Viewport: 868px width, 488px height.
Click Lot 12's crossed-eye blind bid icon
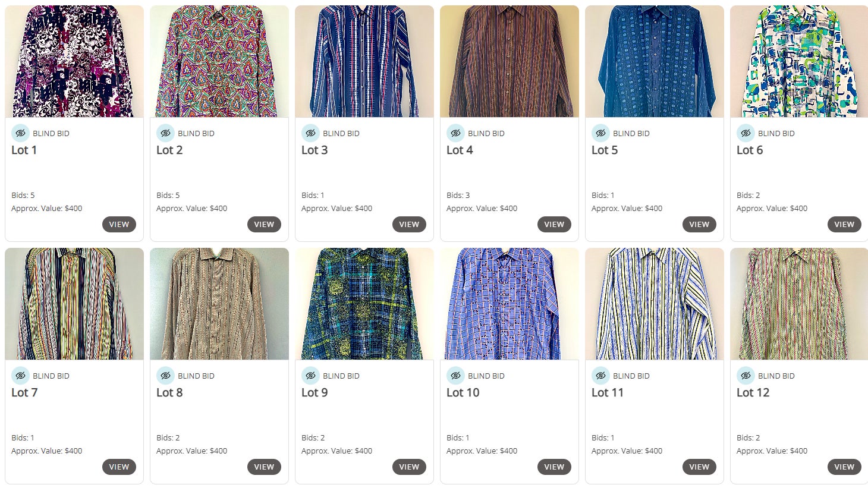(x=746, y=376)
